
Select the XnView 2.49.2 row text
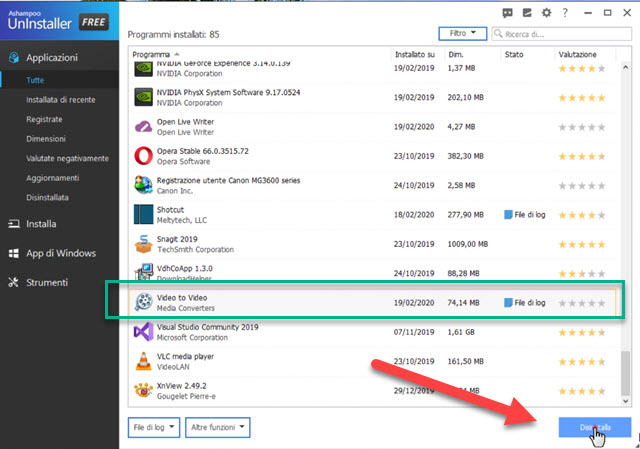(182, 386)
